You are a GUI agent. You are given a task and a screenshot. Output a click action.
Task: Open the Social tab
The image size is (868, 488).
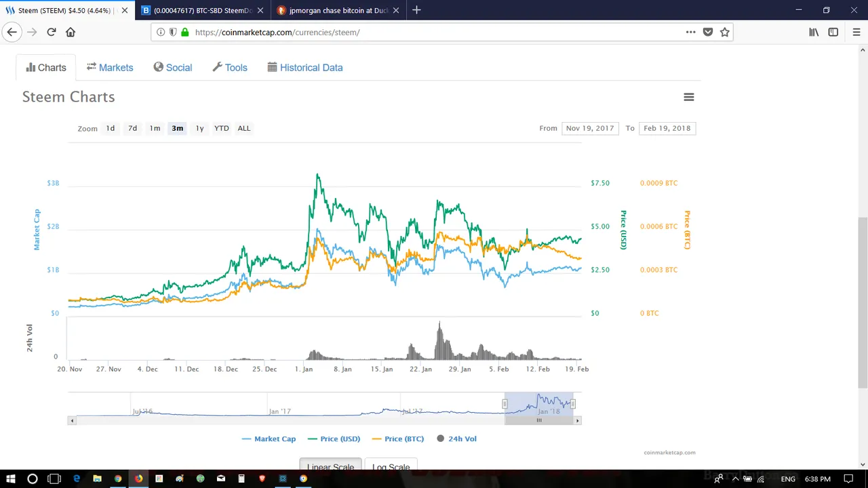tap(173, 68)
